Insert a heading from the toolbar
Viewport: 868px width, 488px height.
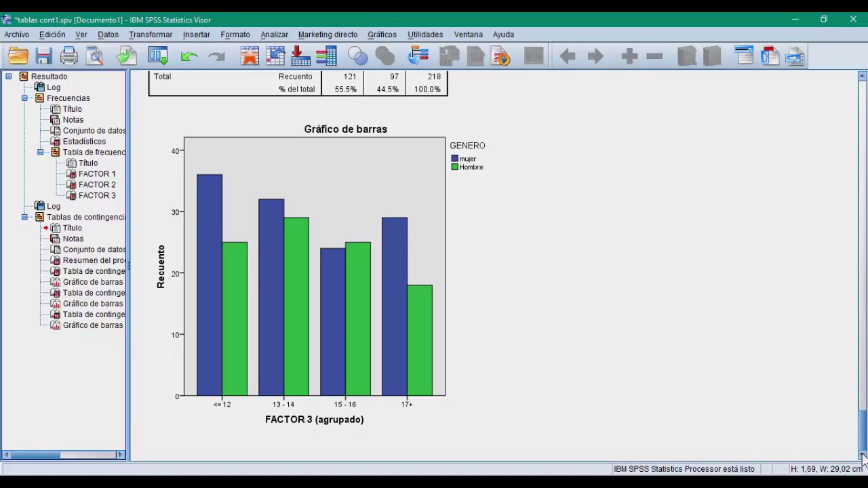pyautogui.click(x=744, y=56)
